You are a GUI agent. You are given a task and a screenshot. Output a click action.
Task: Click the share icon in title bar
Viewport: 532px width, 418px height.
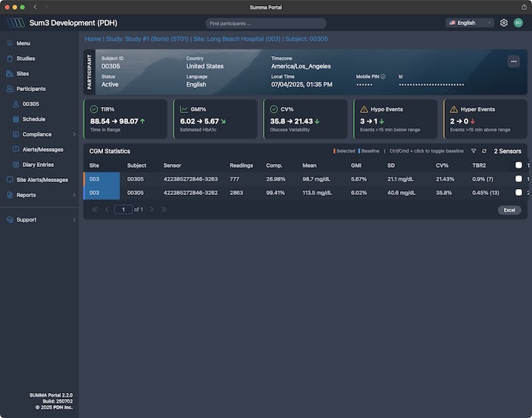(524, 7)
